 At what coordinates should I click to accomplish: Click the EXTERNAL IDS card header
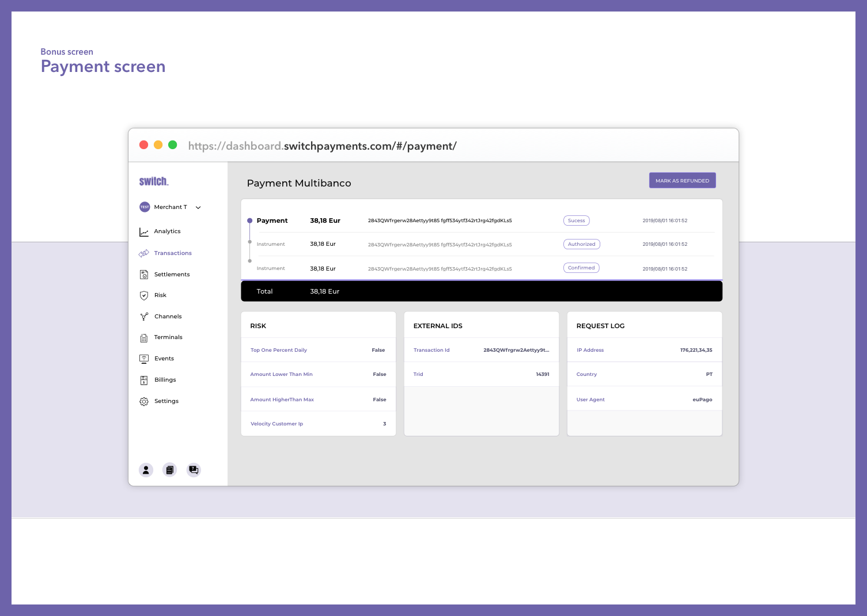[x=438, y=326]
